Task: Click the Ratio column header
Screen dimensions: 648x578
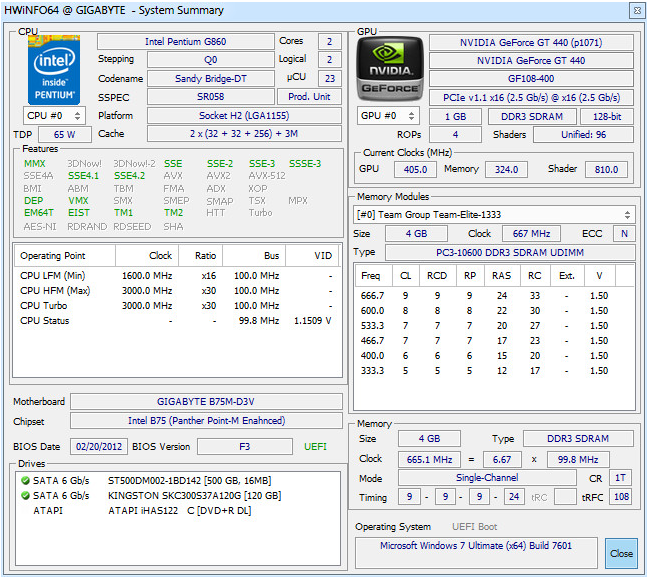Action: (201, 256)
